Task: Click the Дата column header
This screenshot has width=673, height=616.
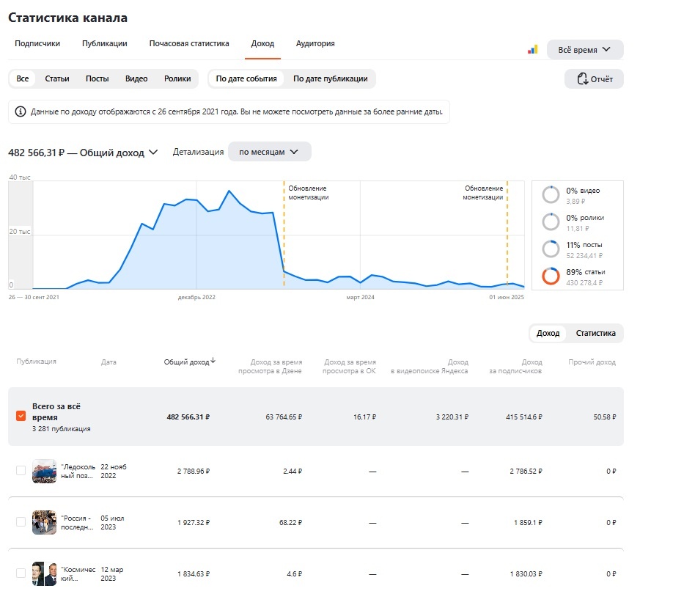Action: (109, 362)
